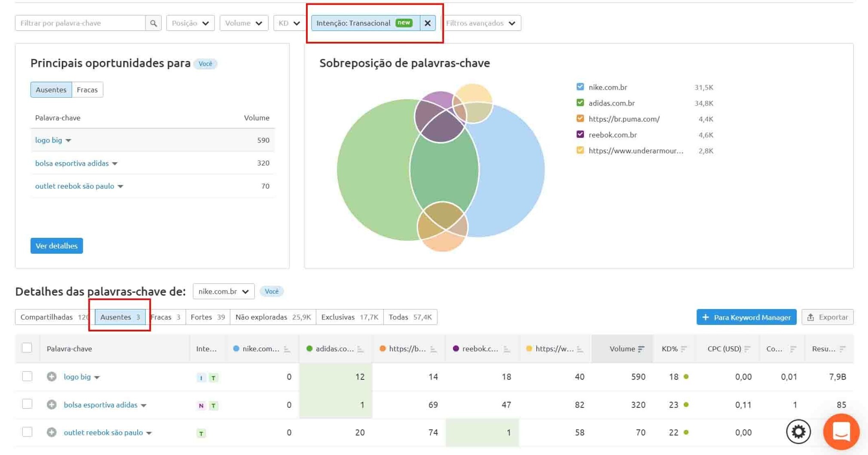
Task: Open the nike.com.br domain selector dropdown
Action: (x=223, y=291)
